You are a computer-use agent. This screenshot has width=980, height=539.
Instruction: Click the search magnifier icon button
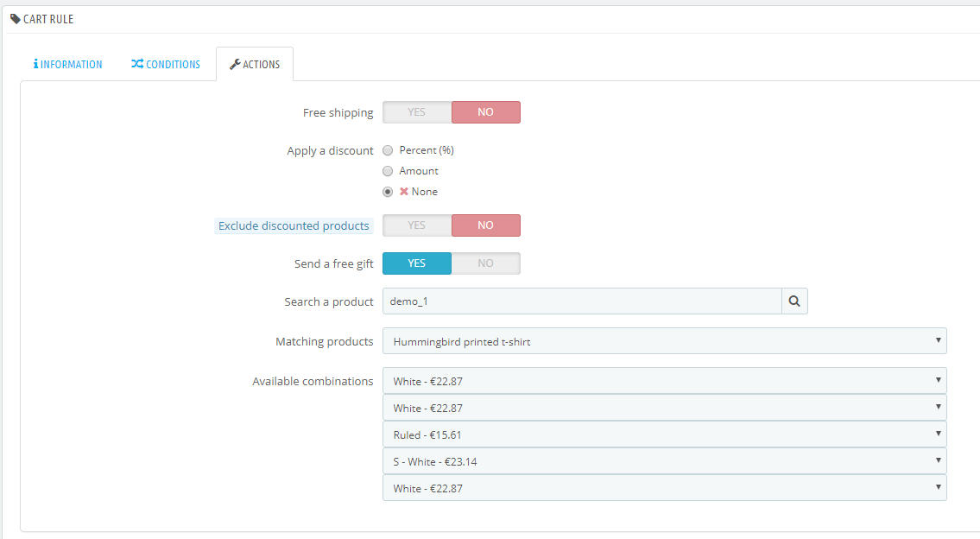pyautogui.click(x=794, y=301)
